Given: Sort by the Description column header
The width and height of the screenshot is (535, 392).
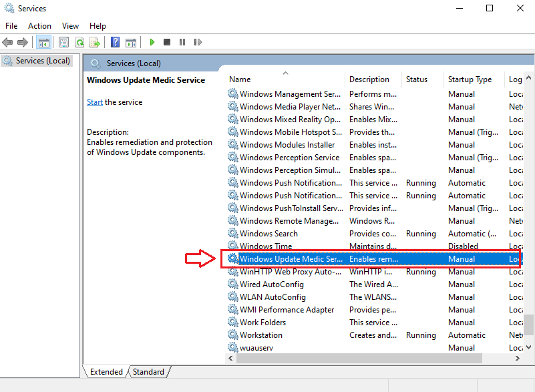Looking at the screenshot, I should coord(373,79).
